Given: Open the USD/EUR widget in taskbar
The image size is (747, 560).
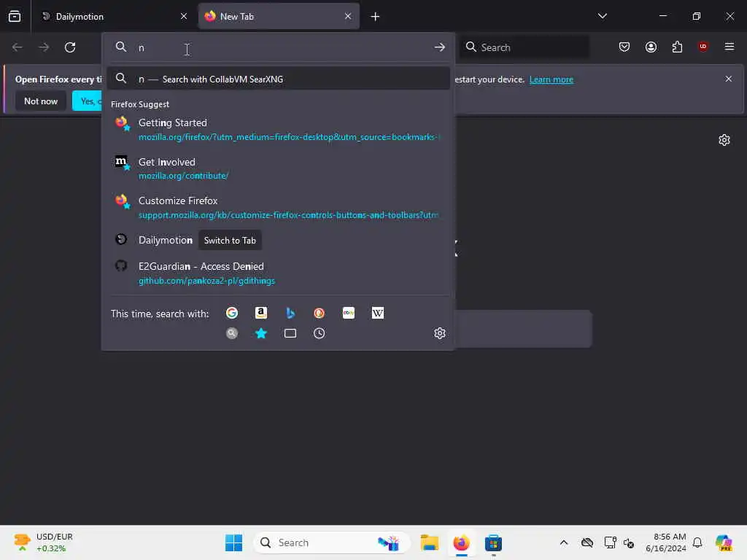Looking at the screenshot, I should pos(44,542).
